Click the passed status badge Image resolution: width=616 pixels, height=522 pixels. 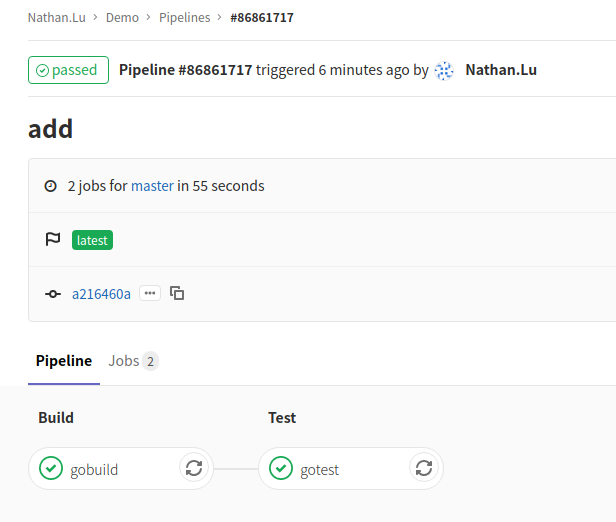pyautogui.click(x=68, y=70)
